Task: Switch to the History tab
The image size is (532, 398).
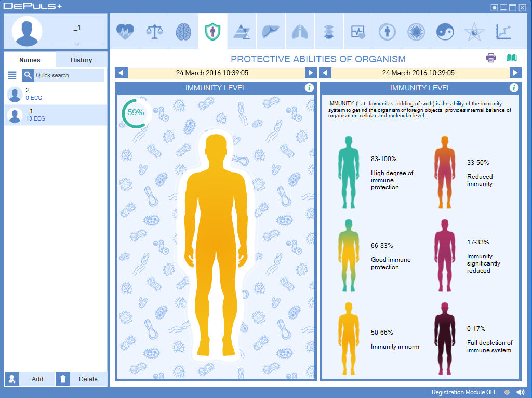Action: coord(81,60)
